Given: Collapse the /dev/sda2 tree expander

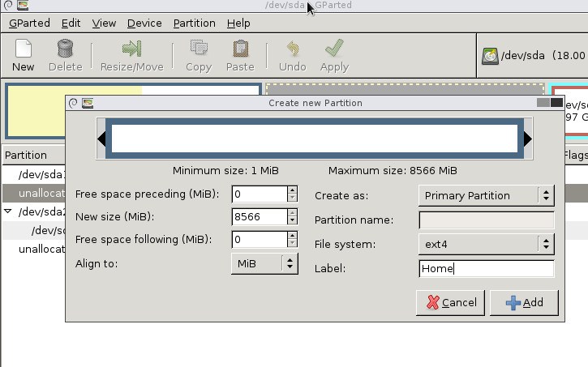Looking at the screenshot, I should [x=8, y=211].
